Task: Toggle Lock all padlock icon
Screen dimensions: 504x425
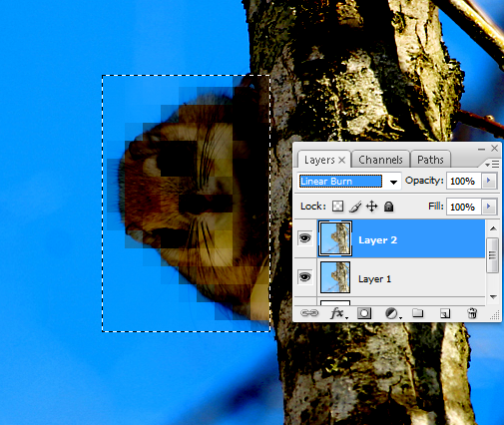Action: click(388, 207)
